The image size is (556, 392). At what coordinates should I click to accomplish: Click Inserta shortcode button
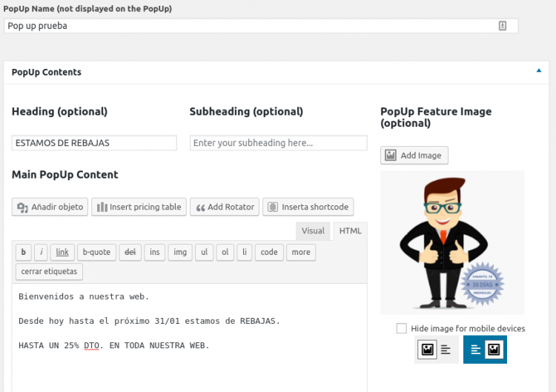(x=308, y=207)
